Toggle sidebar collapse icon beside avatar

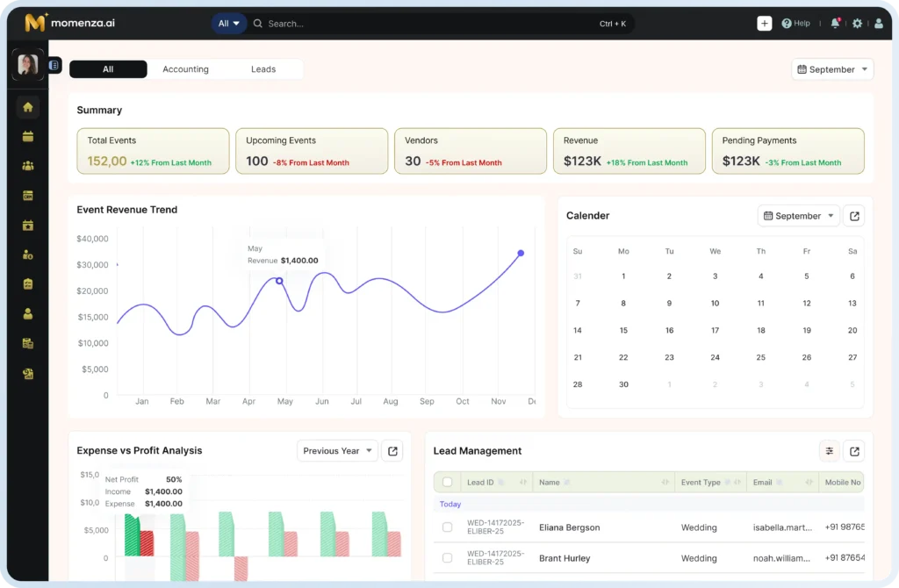(54, 65)
